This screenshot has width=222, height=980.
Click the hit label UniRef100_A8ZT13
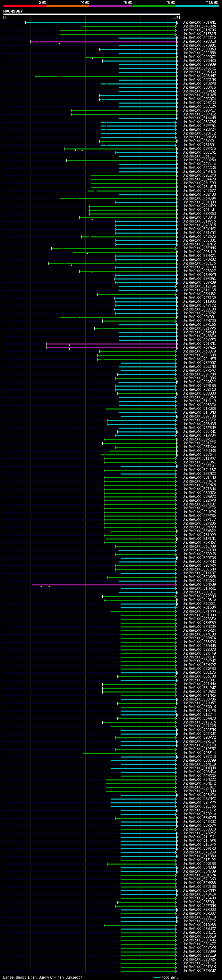[199, 390]
